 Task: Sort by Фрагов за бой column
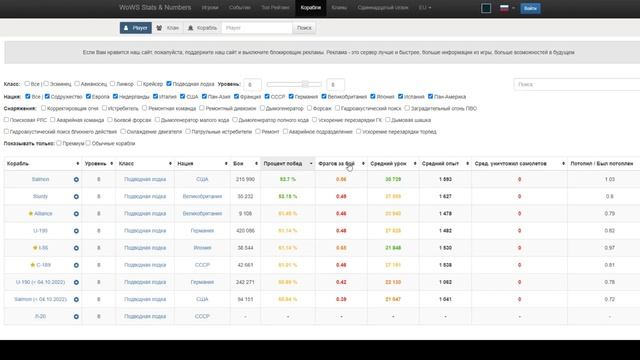(x=341, y=164)
